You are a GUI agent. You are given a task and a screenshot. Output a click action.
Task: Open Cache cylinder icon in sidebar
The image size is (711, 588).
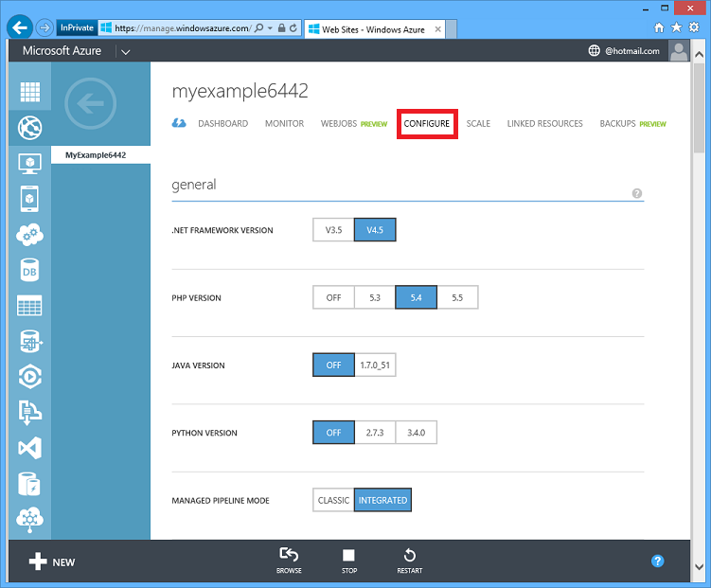pos(30,484)
